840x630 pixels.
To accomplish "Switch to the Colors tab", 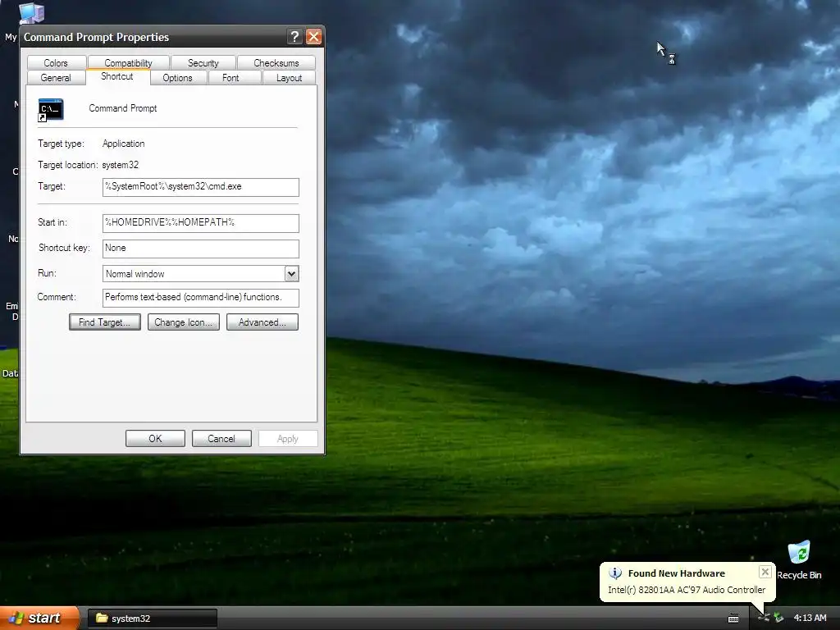I will 56,62.
